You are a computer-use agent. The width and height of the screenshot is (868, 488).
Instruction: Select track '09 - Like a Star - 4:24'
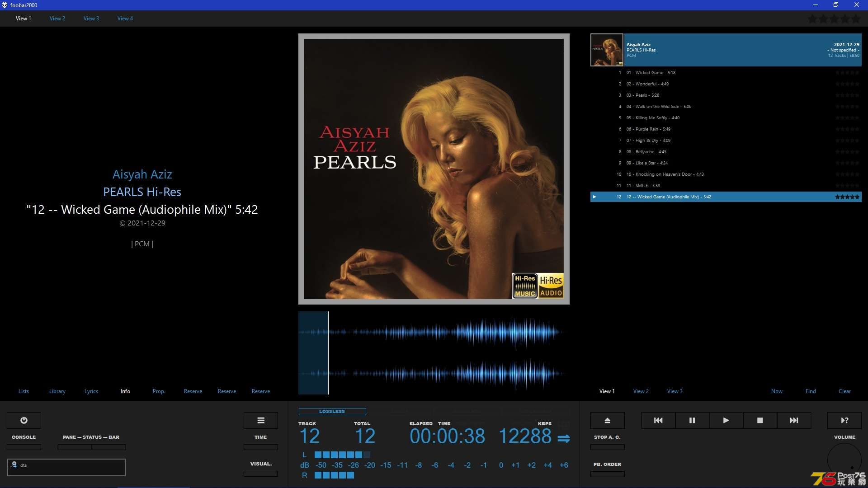click(x=726, y=163)
